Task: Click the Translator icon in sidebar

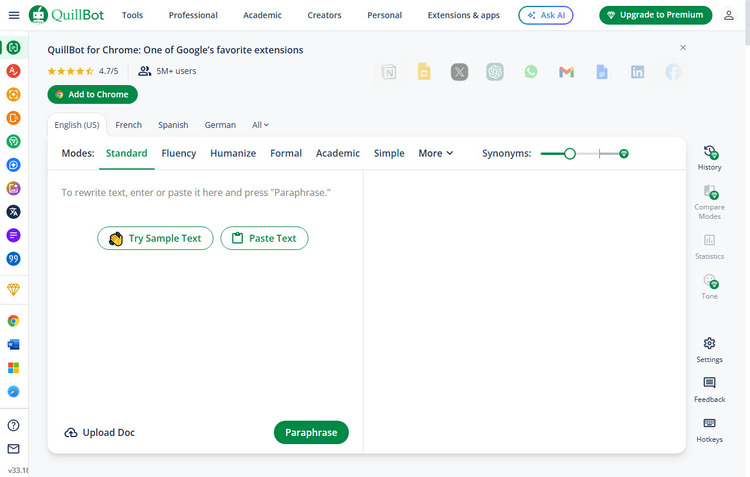Action: pyautogui.click(x=14, y=211)
